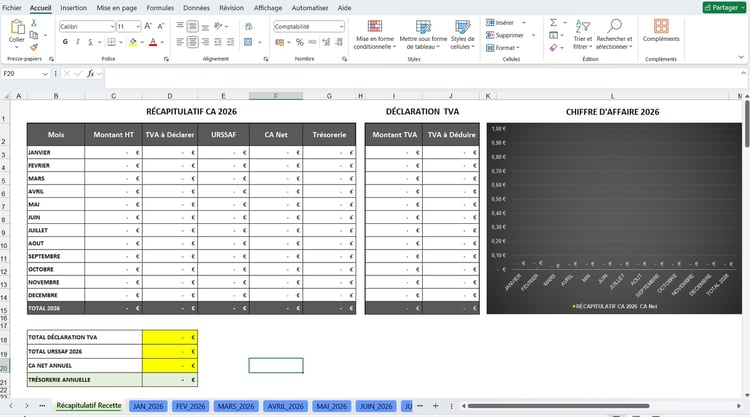Viewport: 750px width, 417px height.
Task: Click the accounting currency format icon
Action: [280, 43]
